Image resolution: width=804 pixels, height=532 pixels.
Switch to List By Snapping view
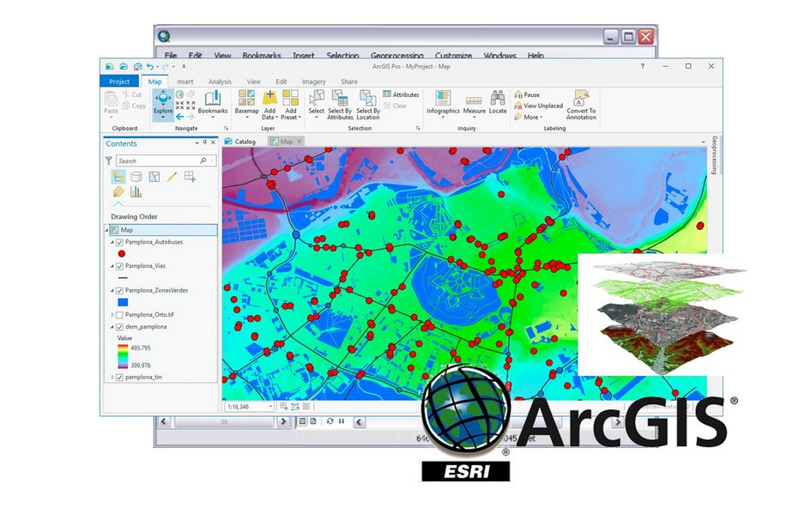coord(190,177)
